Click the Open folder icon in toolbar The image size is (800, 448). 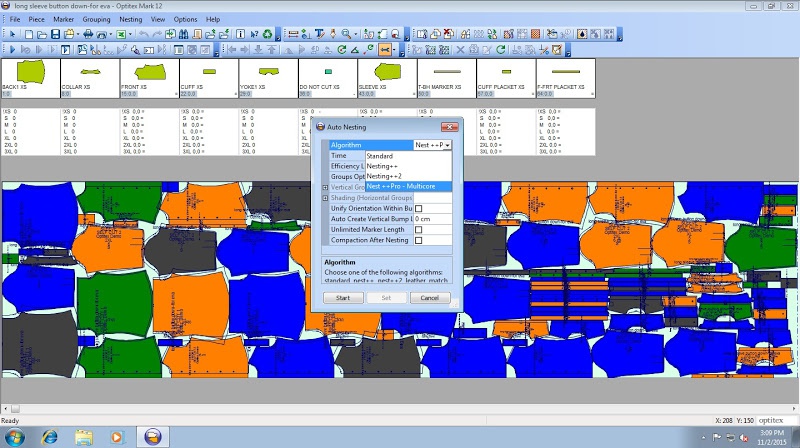point(42,34)
